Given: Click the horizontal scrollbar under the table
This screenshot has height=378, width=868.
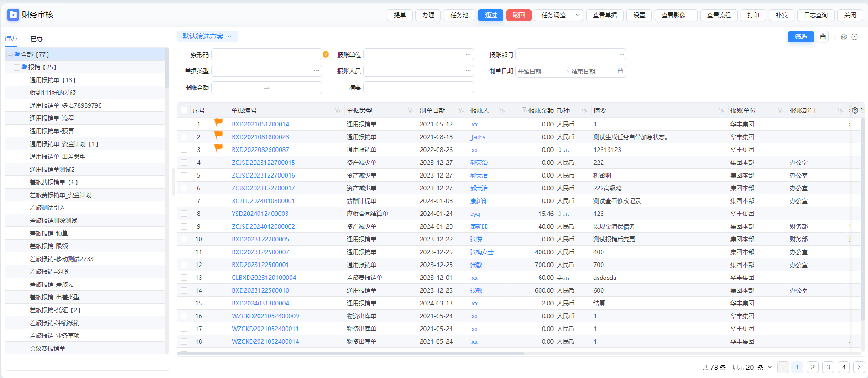Looking at the screenshot, I should tap(350, 353).
